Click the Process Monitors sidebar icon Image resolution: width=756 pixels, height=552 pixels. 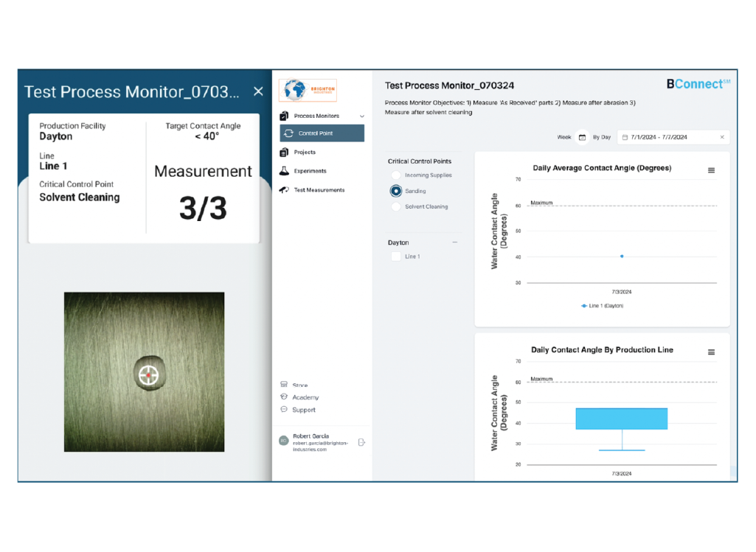284,116
